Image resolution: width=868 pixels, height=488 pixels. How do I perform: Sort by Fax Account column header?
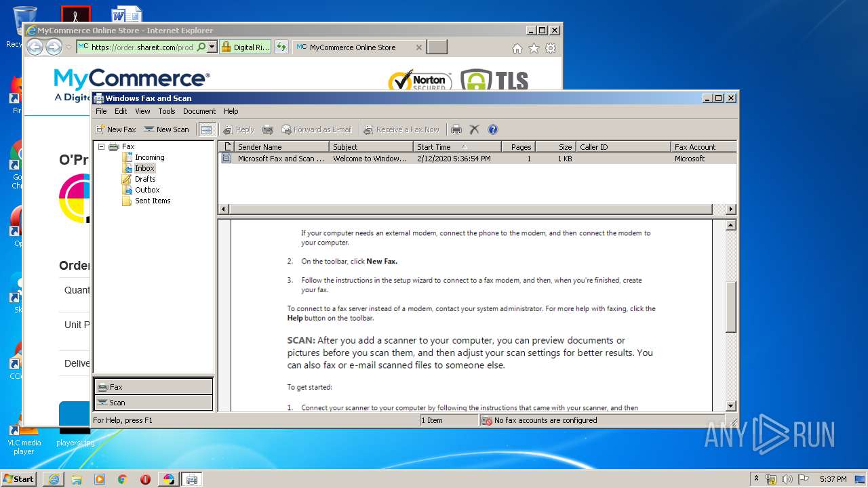(x=703, y=146)
